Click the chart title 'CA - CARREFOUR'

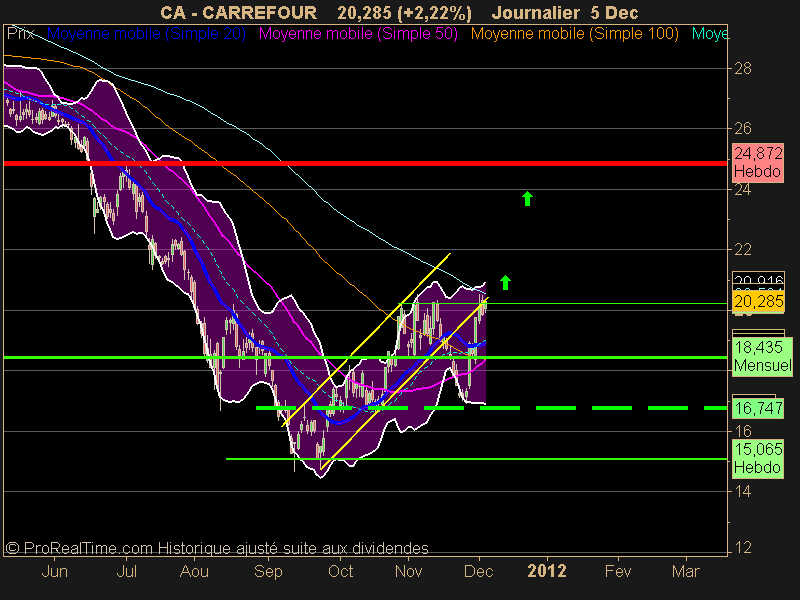[x=238, y=13]
